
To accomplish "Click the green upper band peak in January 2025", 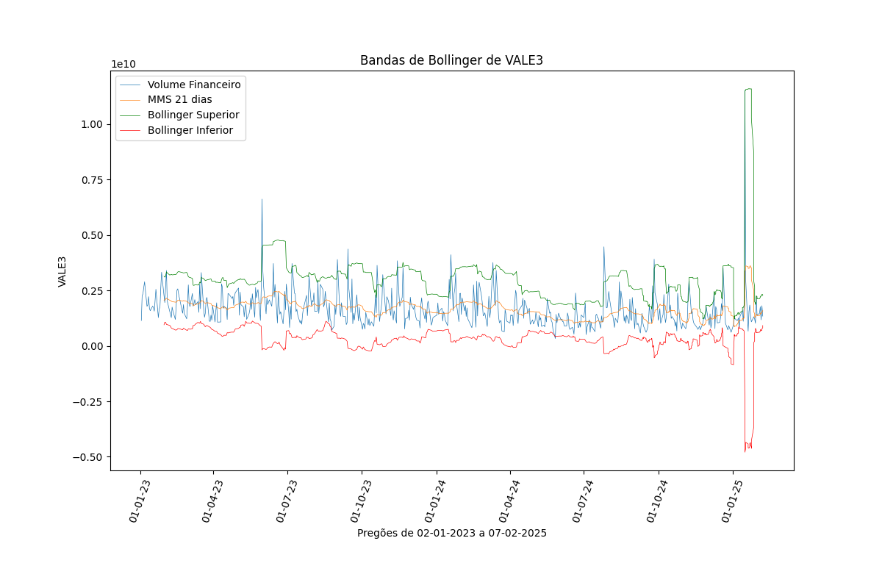I will pos(748,89).
